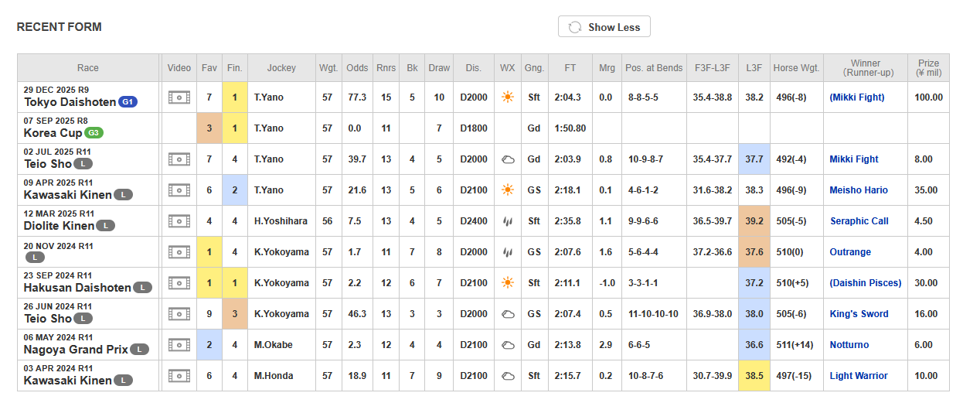The image size is (980, 403).
Task: Click the highlighted L3F value 38.5
Action: point(754,376)
